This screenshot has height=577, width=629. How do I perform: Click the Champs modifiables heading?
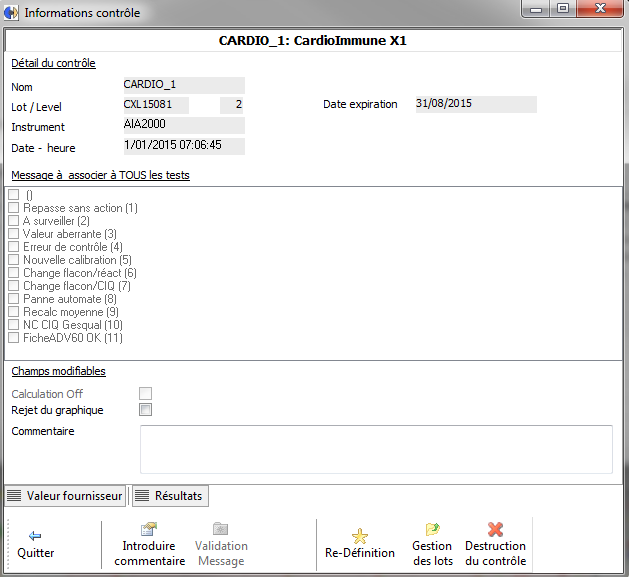click(x=59, y=371)
